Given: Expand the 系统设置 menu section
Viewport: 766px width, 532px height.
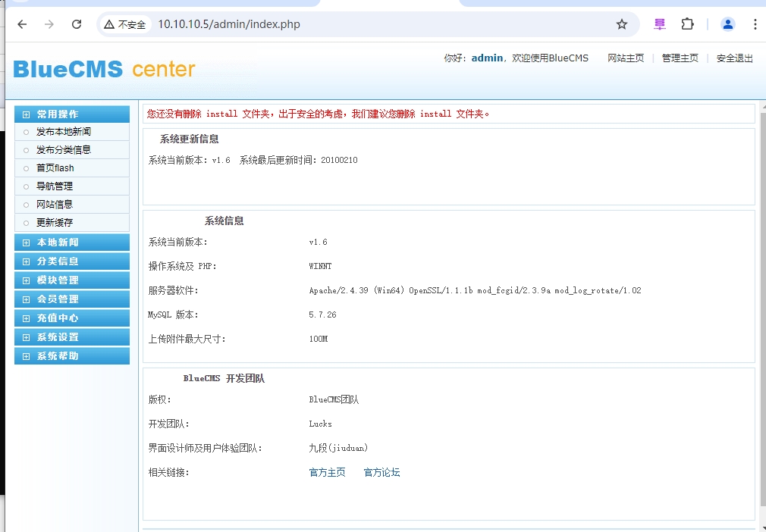Looking at the screenshot, I should 72,337.
